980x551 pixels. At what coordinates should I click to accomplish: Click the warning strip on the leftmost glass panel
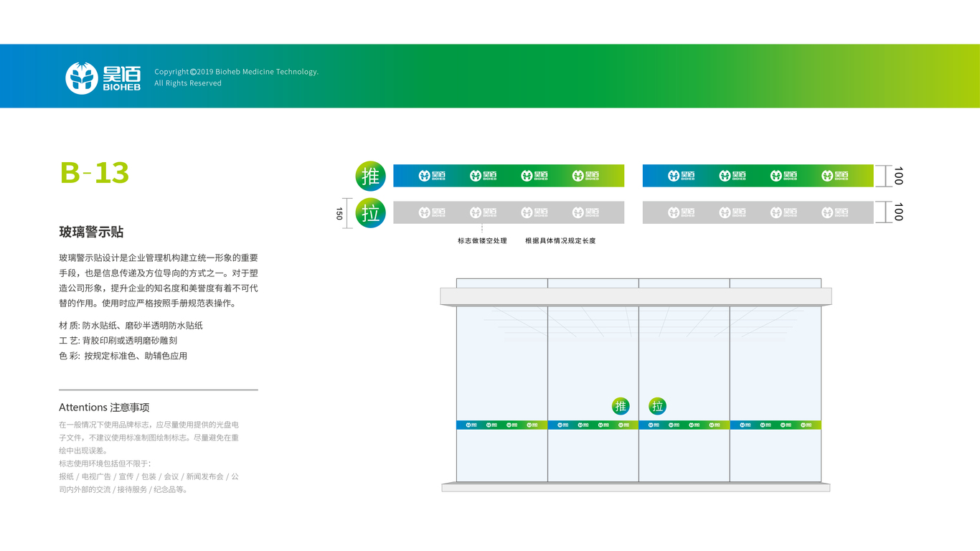[x=502, y=425]
